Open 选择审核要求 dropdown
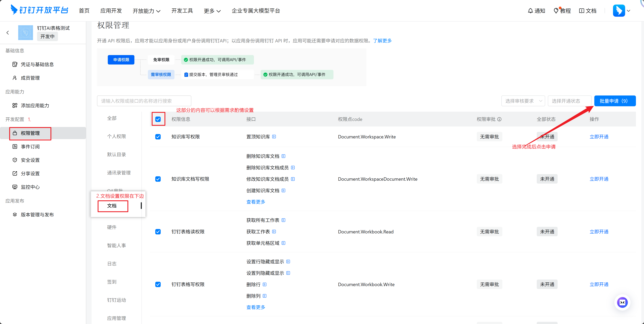The image size is (644, 324). click(523, 101)
